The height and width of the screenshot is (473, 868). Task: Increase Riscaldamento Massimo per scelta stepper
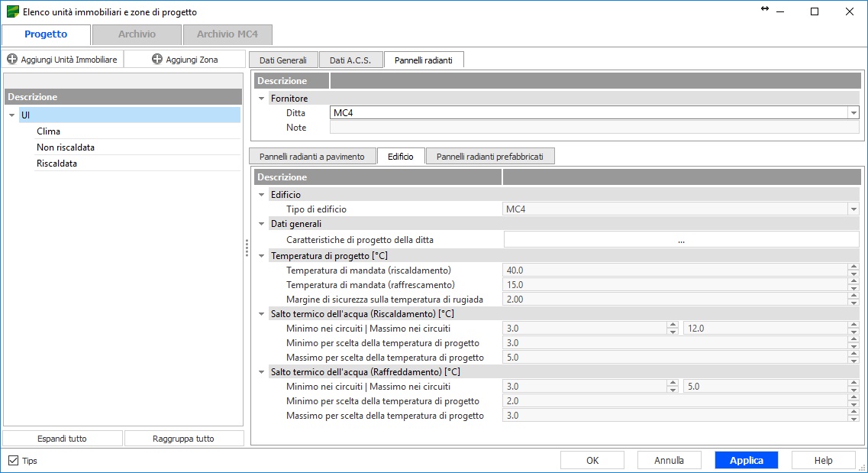[x=853, y=354]
